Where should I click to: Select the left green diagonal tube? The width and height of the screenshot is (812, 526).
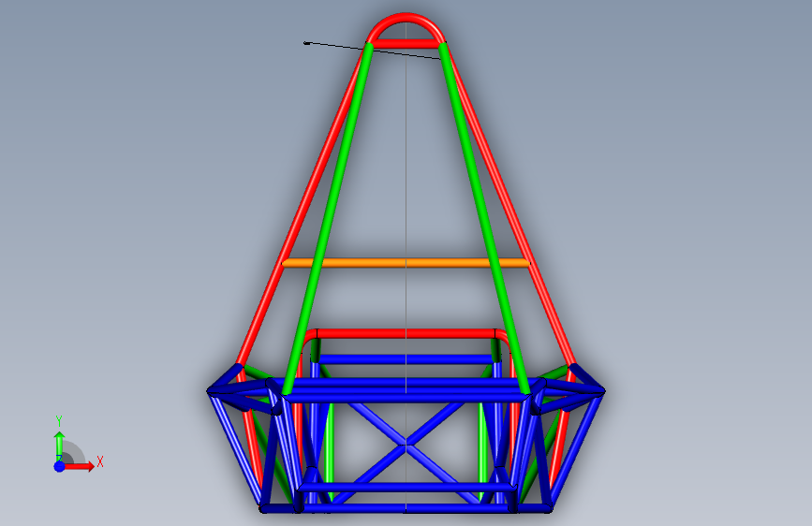[327, 219]
